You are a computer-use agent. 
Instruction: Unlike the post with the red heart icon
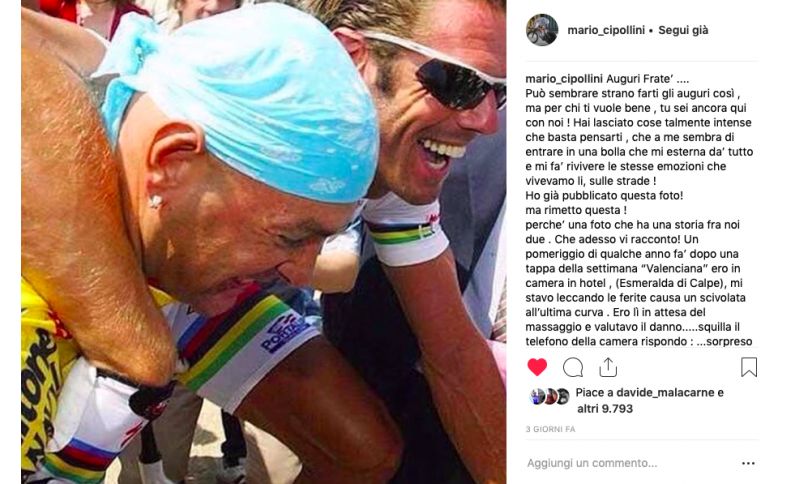click(x=537, y=367)
